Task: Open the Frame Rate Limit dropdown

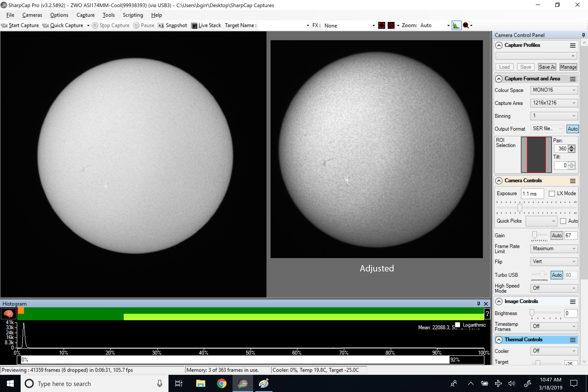Action: (x=554, y=248)
